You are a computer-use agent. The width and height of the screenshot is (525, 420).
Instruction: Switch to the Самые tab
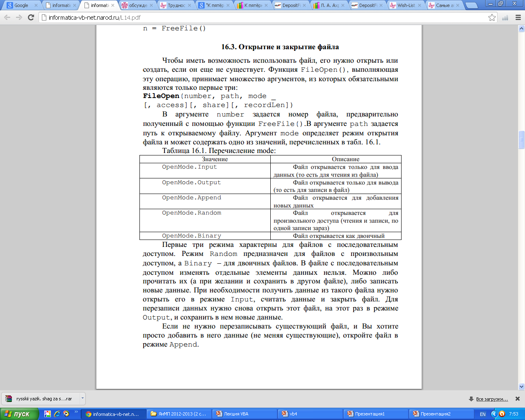(x=444, y=5)
